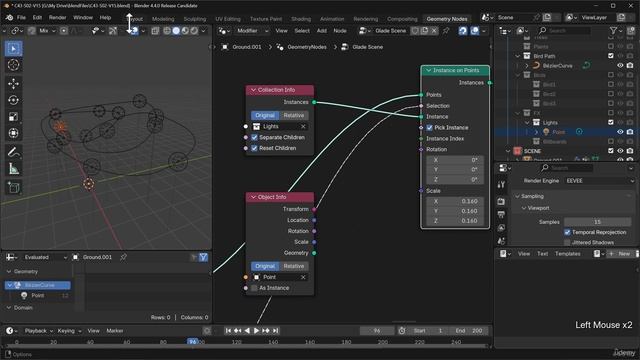The width and height of the screenshot is (640, 360).
Task: Enable Jittered Shadows checkbox
Action: [x=567, y=242]
